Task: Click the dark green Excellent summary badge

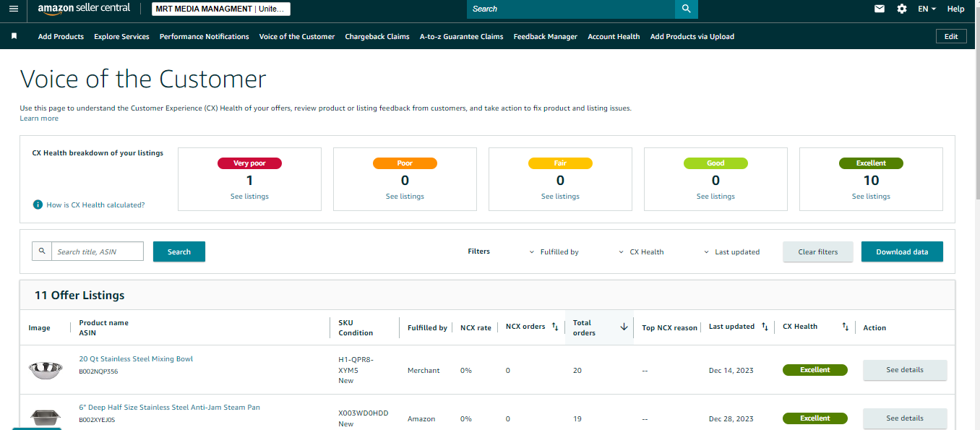Action: [x=871, y=163]
